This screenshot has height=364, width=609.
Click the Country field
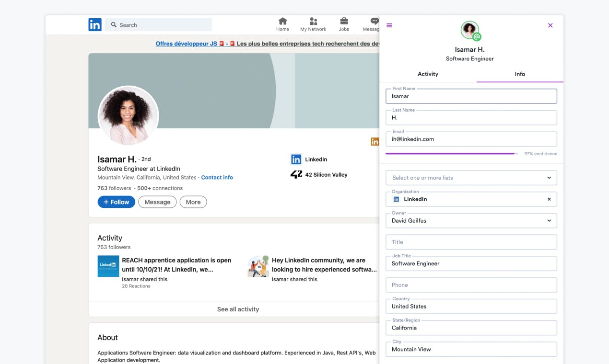[x=471, y=307]
